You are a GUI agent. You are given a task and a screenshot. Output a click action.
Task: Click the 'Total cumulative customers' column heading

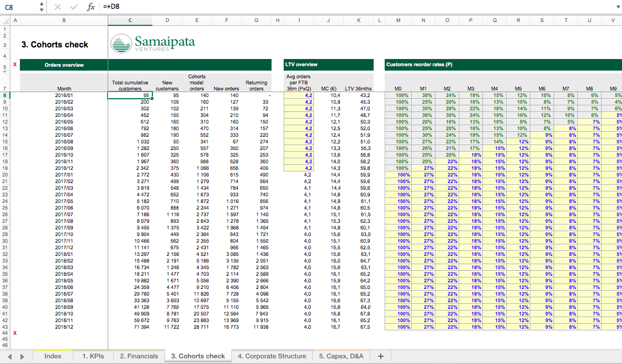(130, 85)
